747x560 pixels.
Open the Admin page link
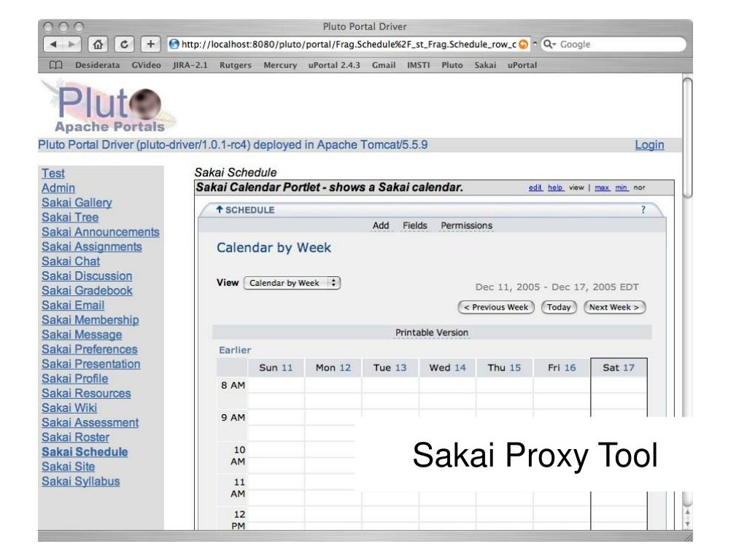tap(58, 188)
